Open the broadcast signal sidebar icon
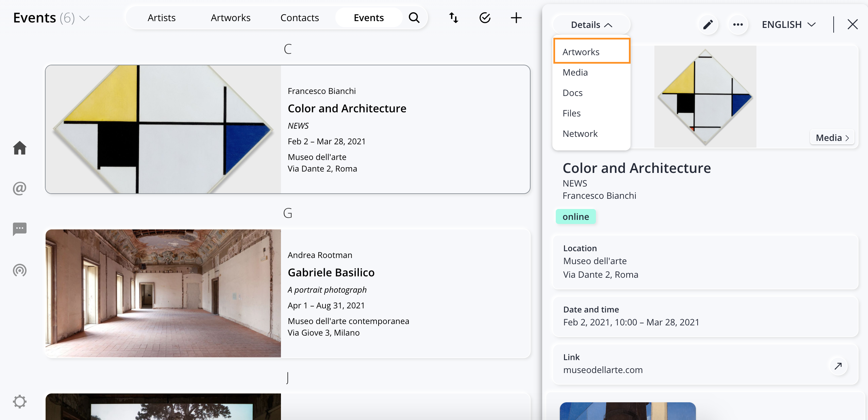Viewport: 868px width, 420px height. point(20,270)
